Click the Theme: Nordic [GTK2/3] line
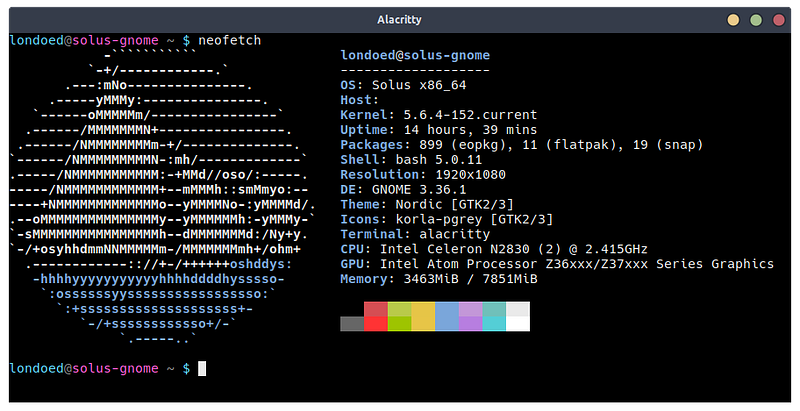The width and height of the screenshot is (800, 411). click(x=427, y=204)
